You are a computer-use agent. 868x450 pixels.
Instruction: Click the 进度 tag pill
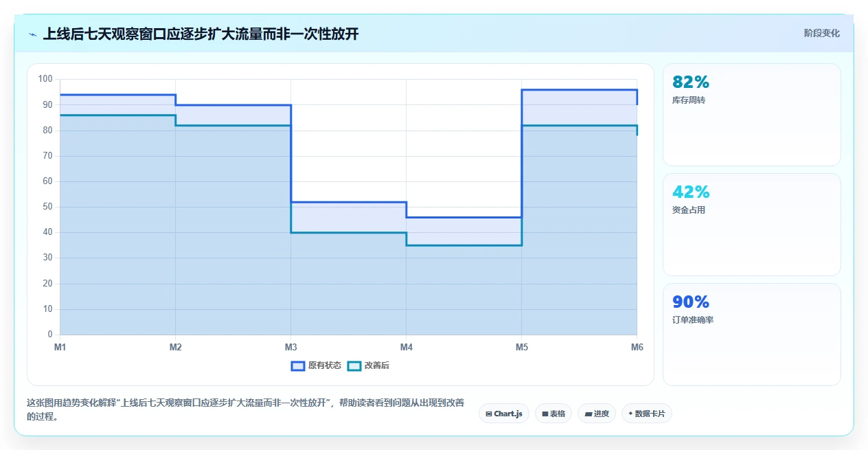596,414
